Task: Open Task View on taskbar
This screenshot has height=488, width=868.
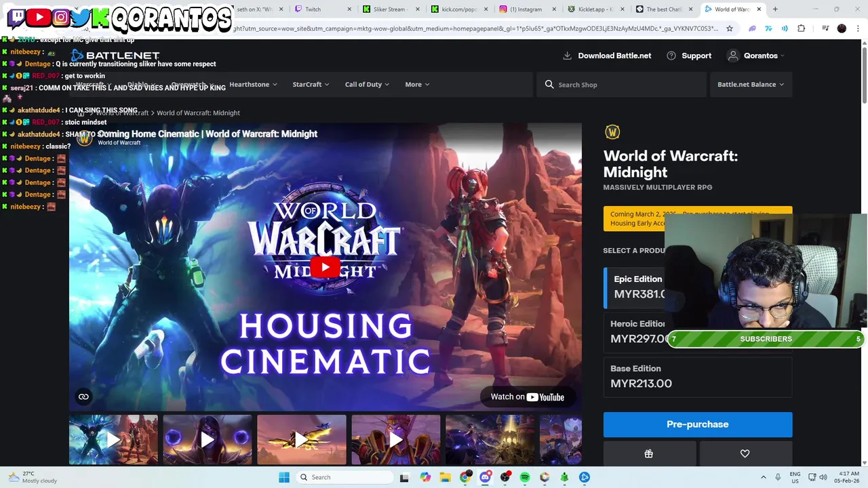Action: 404,477
